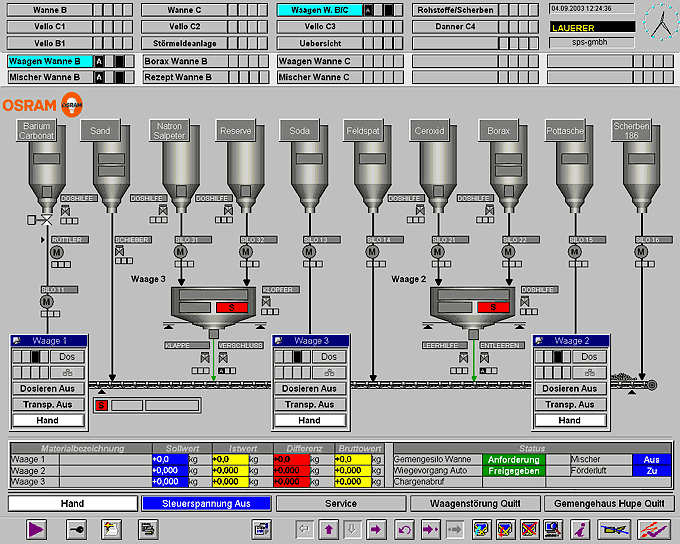Toggle the Steuerspannung Aus button
Viewport: 680px width, 544px height.
(x=206, y=504)
